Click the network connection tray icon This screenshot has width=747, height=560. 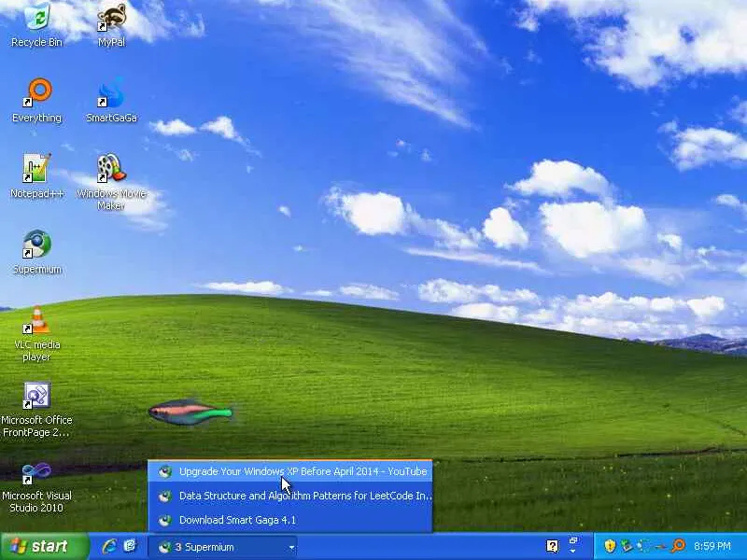point(643,546)
